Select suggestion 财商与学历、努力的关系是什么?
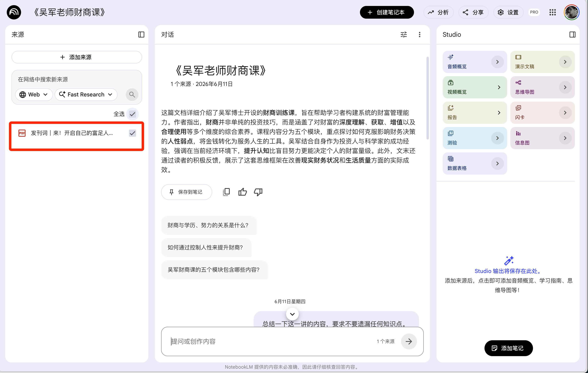The image size is (588, 373). [x=209, y=225]
